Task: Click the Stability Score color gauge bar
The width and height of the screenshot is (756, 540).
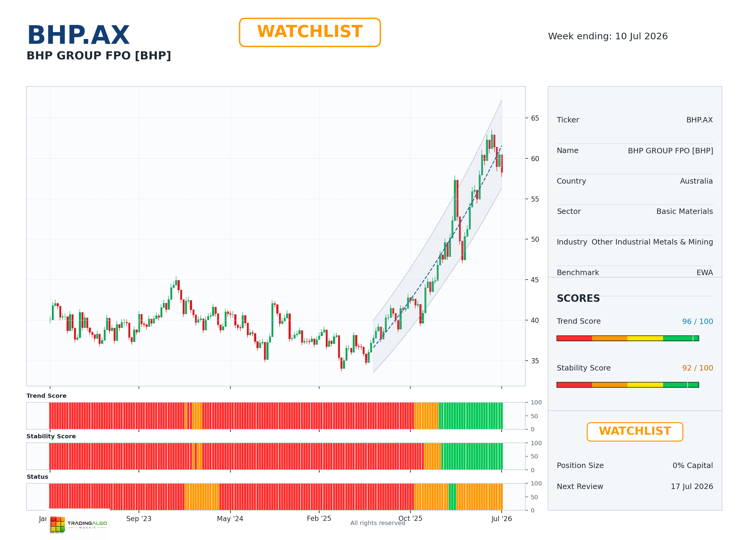Action: coord(628,385)
